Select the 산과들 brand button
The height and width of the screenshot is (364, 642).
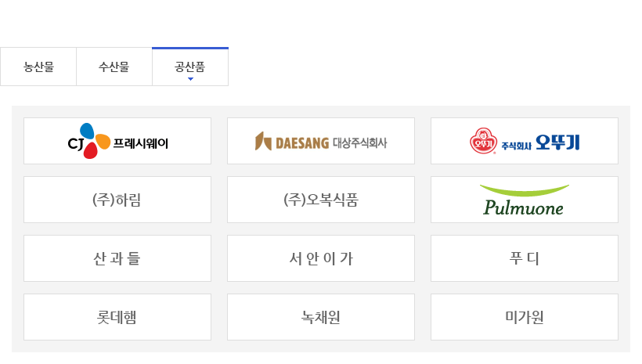click(117, 258)
